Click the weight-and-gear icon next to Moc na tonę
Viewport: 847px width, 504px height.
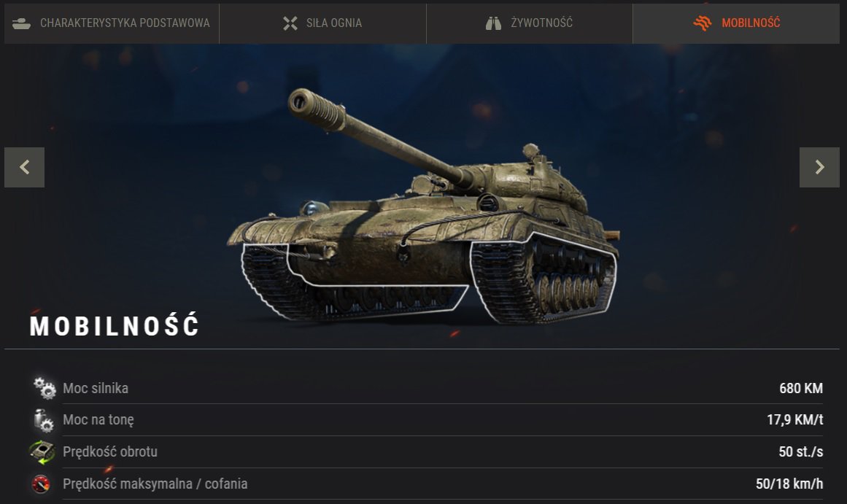(x=43, y=420)
